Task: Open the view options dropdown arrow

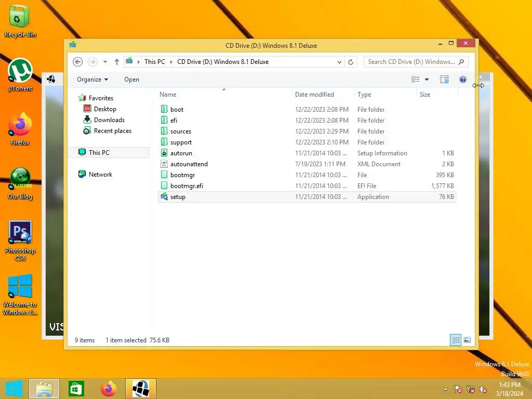Action: click(427, 79)
